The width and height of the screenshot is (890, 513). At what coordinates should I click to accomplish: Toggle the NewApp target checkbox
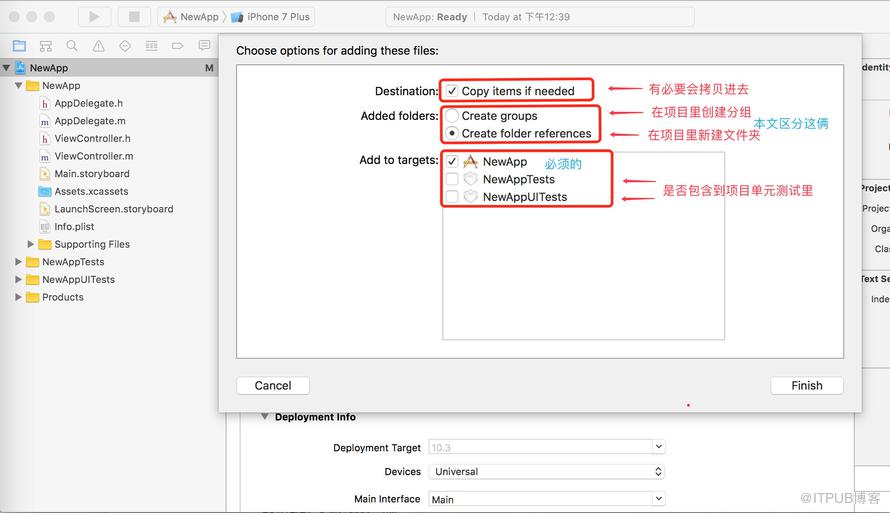[452, 162]
